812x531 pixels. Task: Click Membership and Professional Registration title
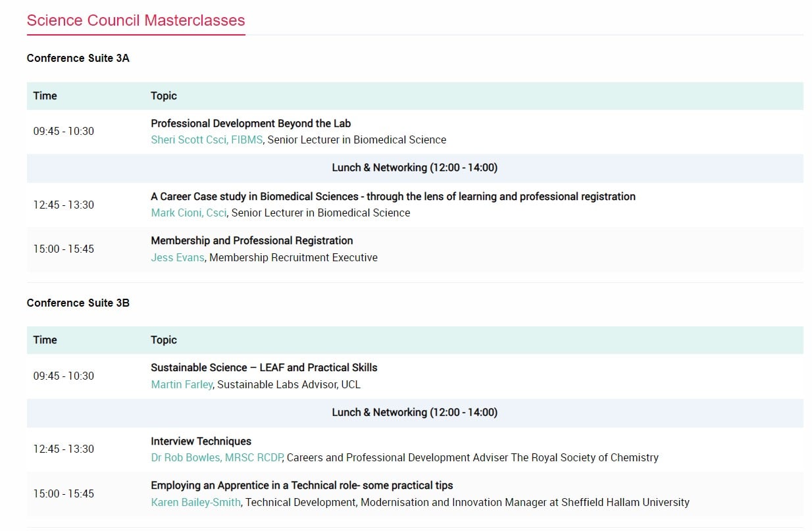[252, 240]
